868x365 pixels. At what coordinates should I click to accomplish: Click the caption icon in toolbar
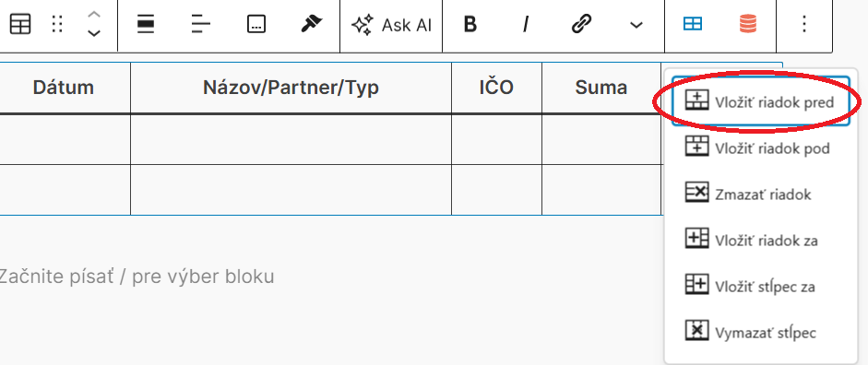click(x=256, y=24)
